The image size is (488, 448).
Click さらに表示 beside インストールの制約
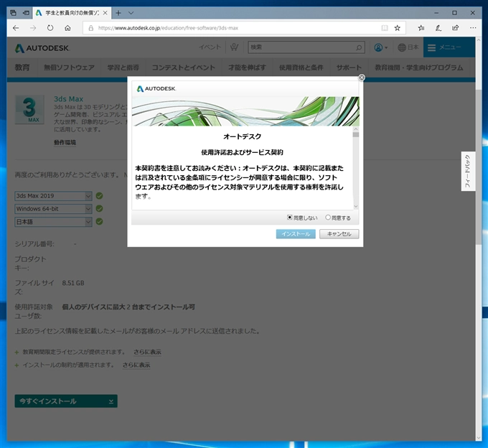[x=136, y=365]
